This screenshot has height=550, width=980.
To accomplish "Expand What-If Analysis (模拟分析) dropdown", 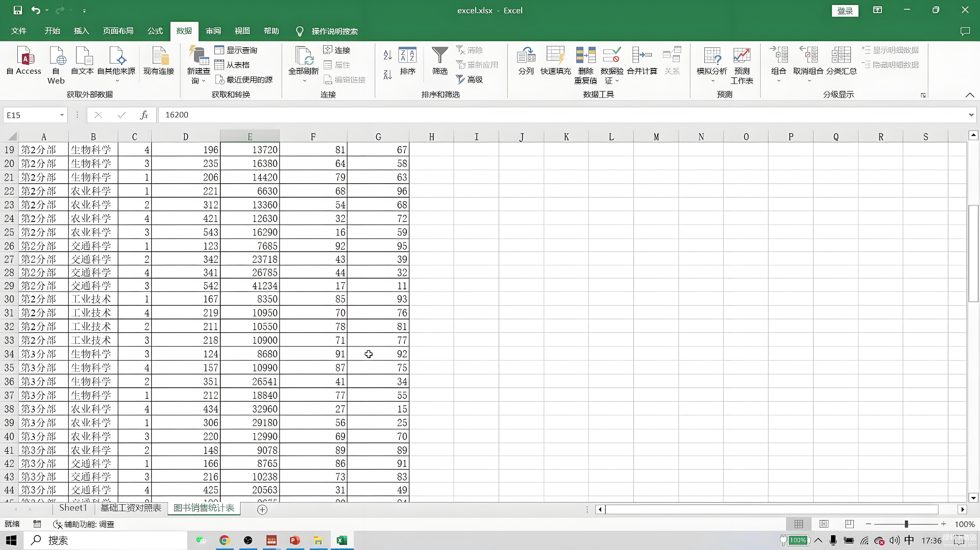I will click(x=713, y=81).
